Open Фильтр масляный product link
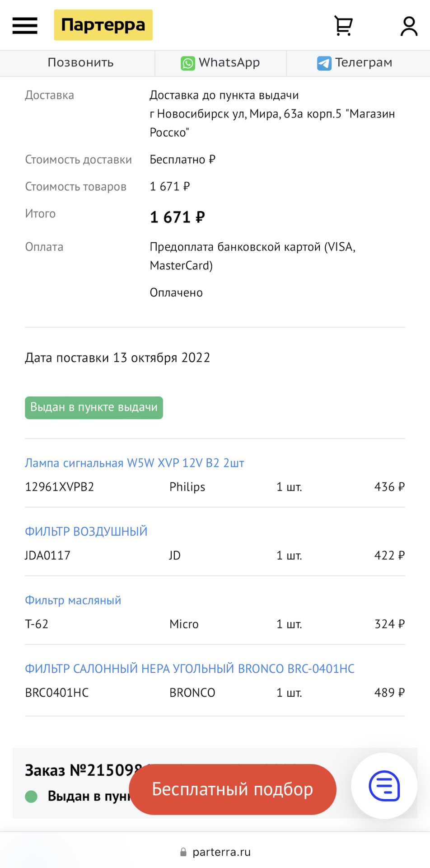Image resolution: width=430 pixels, height=868 pixels. 73,600
